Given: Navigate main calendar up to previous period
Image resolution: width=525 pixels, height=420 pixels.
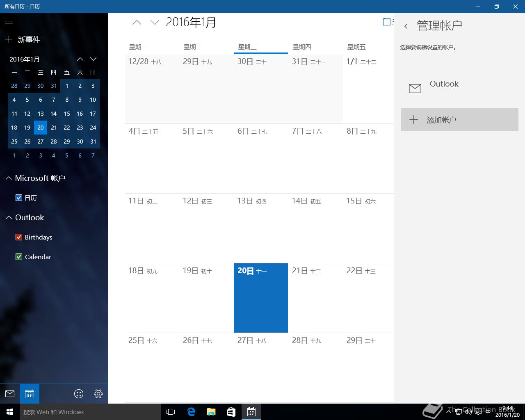Looking at the screenshot, I should [x=137, y=23].
